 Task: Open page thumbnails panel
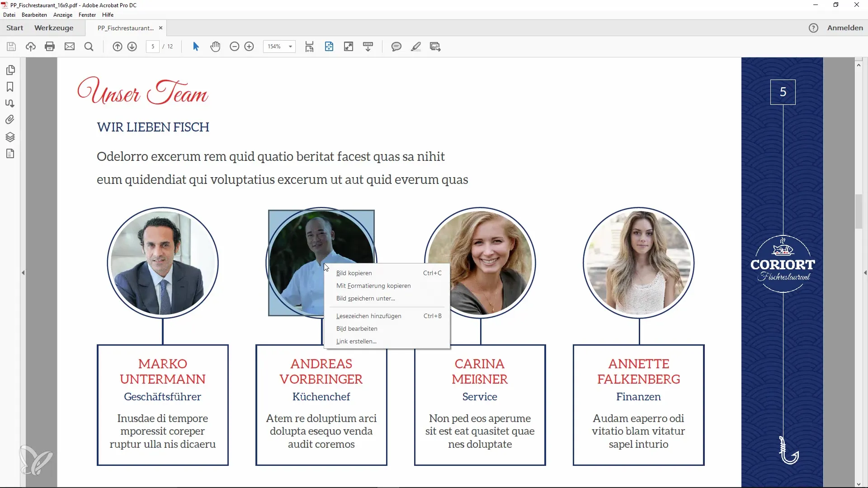point(10,70)
